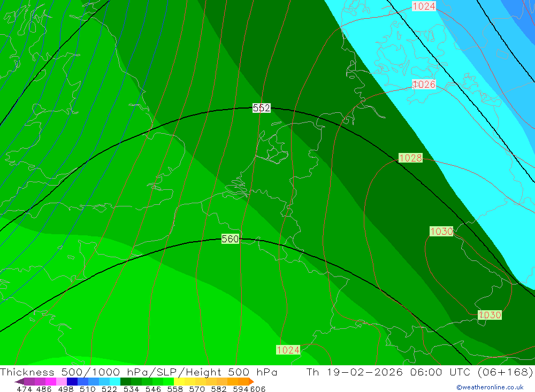The height and width of the screenshot is (392, 535).
Task: Click the 1024 isobar label on white background
Action: (424, 6)
